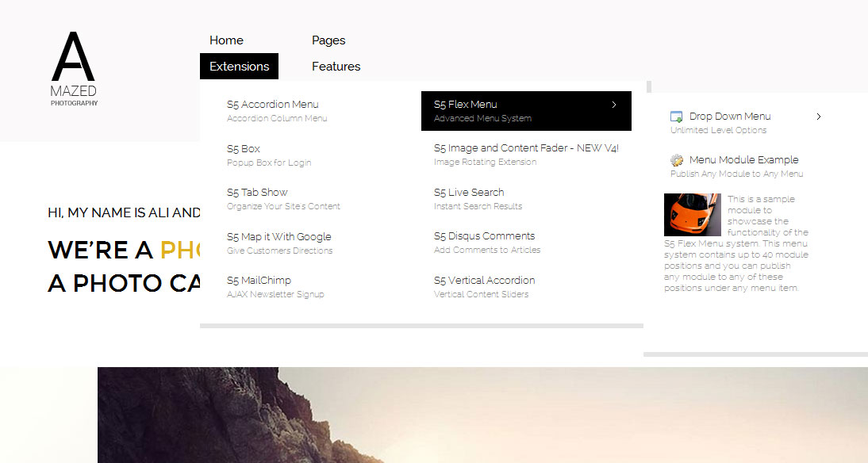
Task: Open S5 Vertical Accordion entry
Action: [484, 281]
